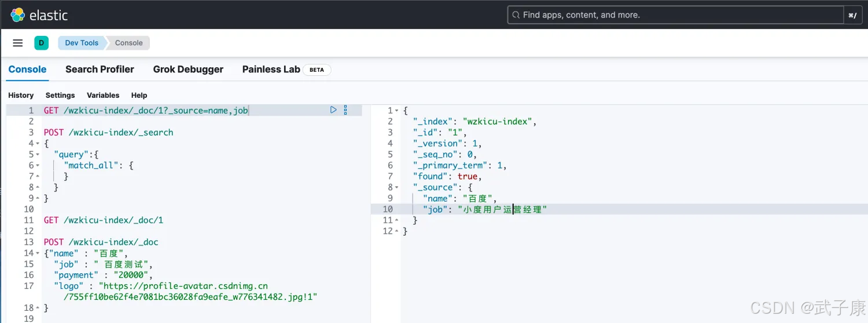This screenshot has height=323, width=868.
Task: Open the console Settings
Action: coord(60,96)
